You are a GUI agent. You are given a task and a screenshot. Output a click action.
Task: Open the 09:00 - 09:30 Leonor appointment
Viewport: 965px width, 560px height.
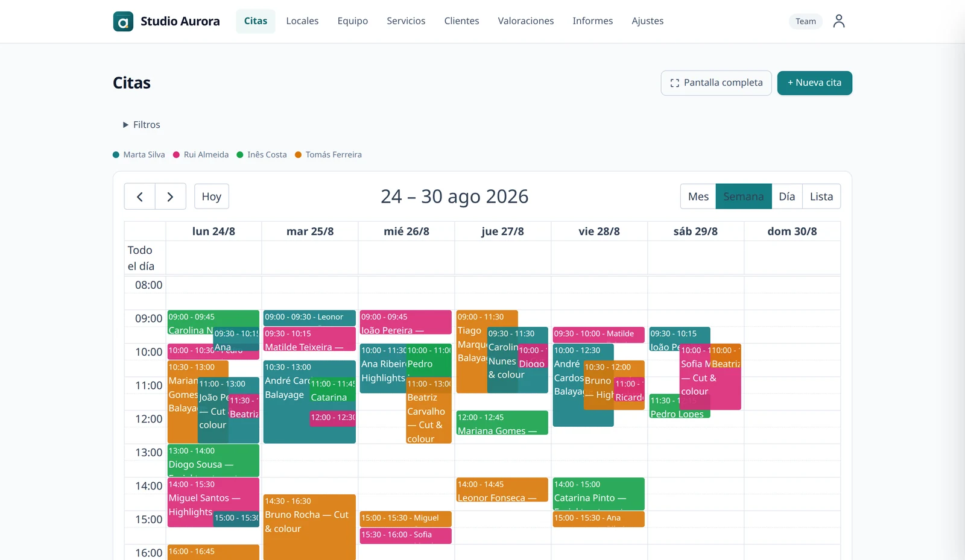pyautogui.click(x=309, y=318)
